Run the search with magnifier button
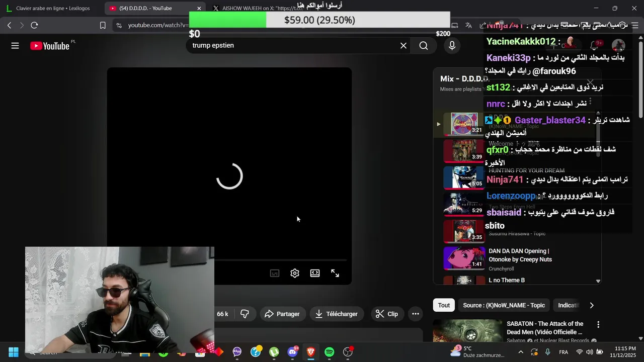644x362 pixels. point(424,46)
